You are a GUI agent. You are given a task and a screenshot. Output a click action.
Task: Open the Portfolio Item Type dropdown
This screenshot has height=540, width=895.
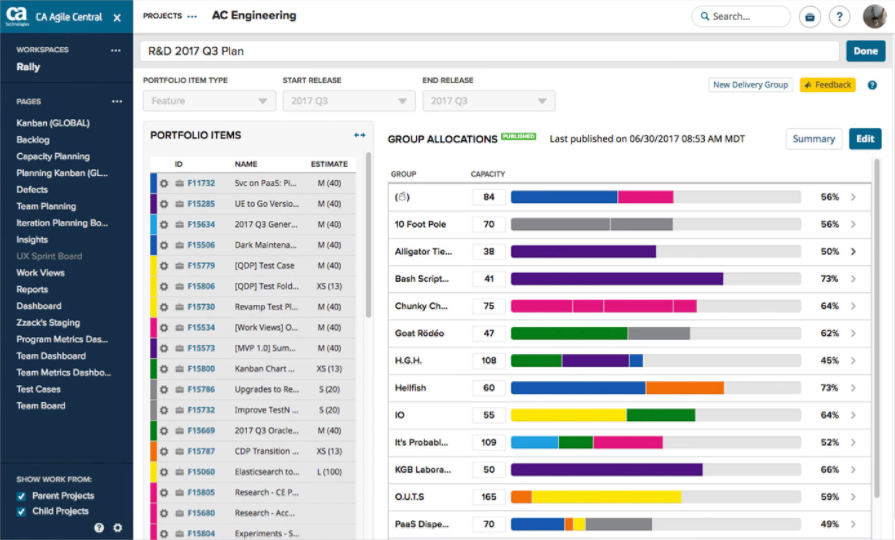pyautogui.click(x=209, y=101)
